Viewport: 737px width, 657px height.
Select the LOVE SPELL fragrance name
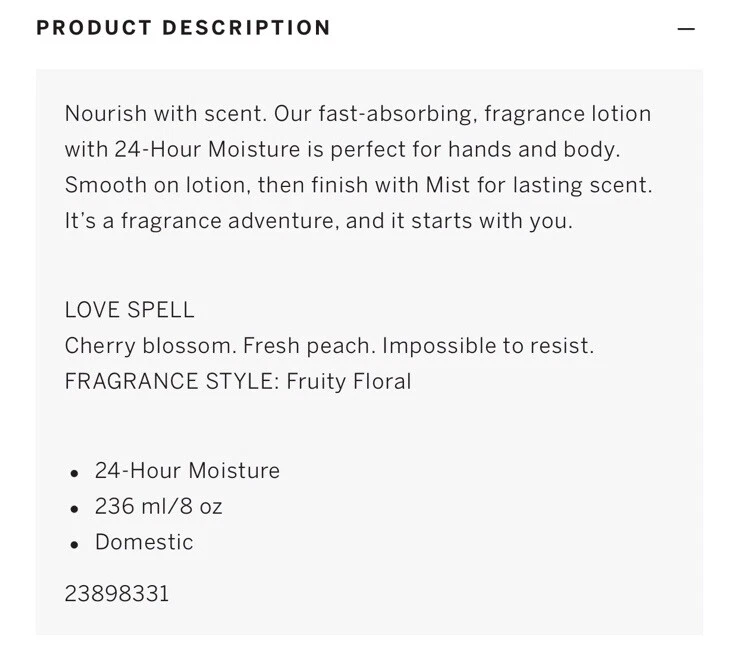pos(130,310)
